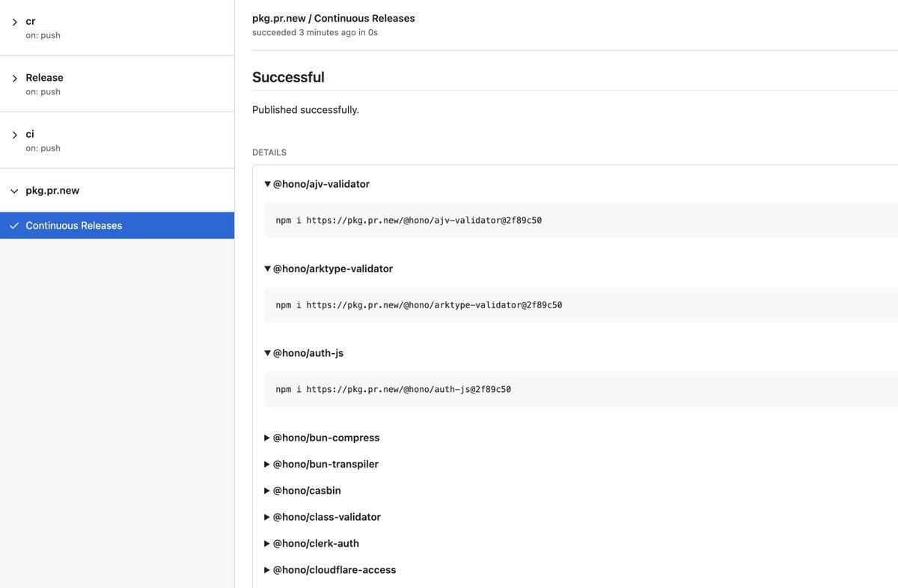Click the Release workflow name
The height and width of the screenshot is (588, 898).
(44, 77)
